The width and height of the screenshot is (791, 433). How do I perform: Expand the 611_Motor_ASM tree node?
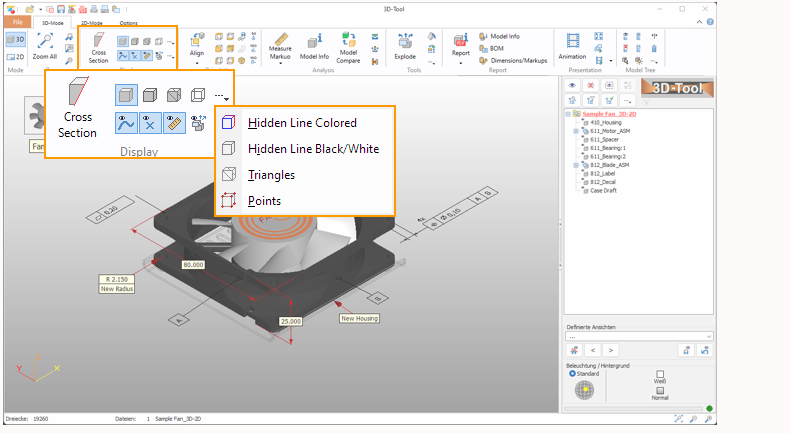pos(576,131)
